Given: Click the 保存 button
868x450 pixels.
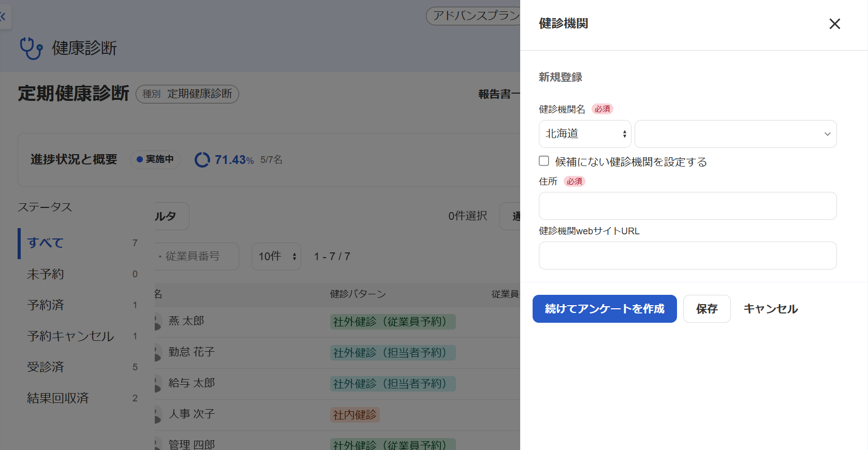Looking at the screenshot, I should coord(707,309).
